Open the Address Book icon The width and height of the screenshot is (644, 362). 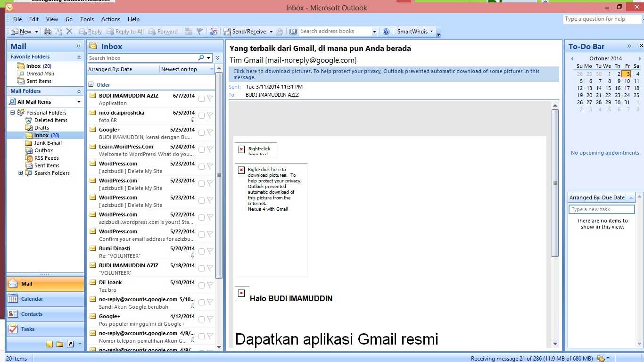coord(293,32)
